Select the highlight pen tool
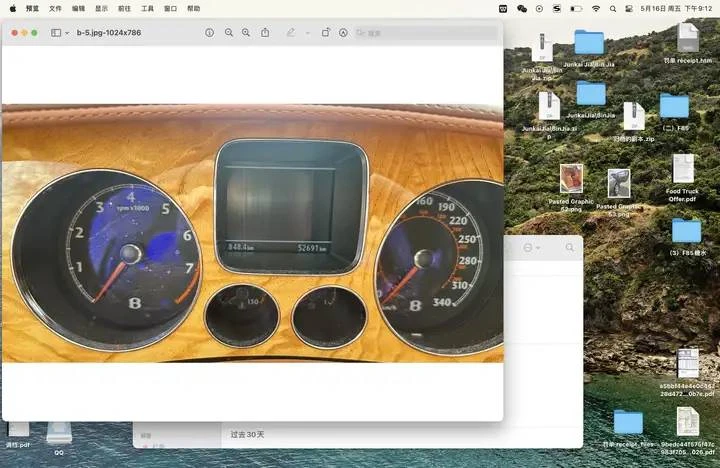Image resolution: width=720 pixels, height=468 pixels. pyautogui.click(x=291, y=33)
